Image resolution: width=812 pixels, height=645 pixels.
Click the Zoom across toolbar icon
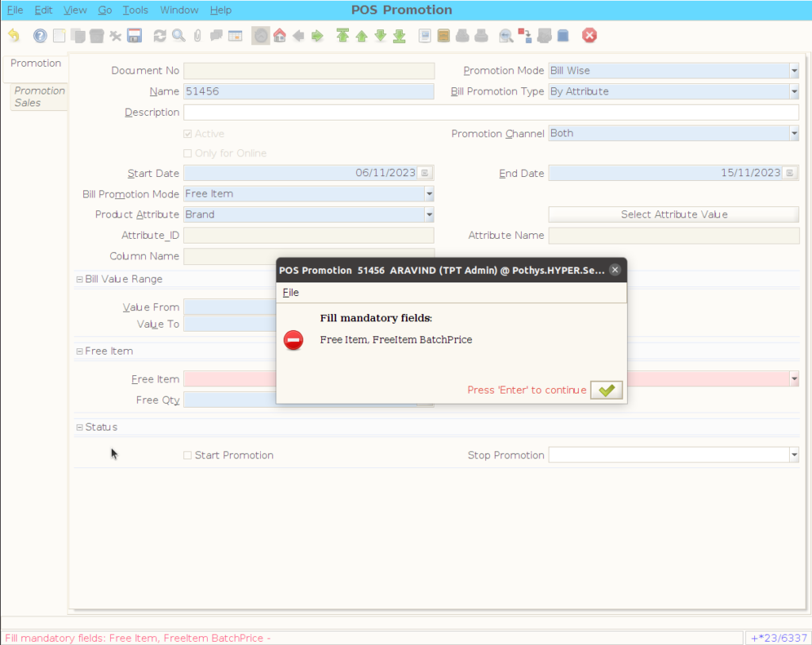tap(506, 36)
